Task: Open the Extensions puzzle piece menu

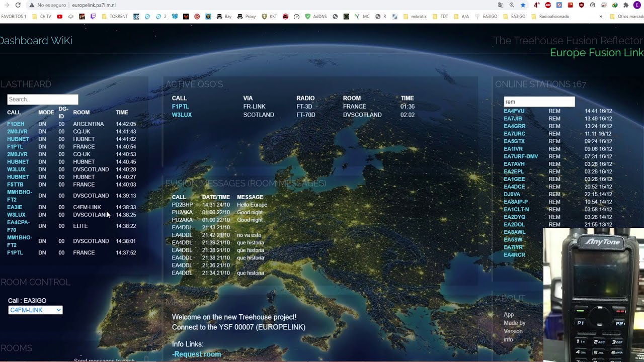Action: pyautogui.click(x=626, y=5)
